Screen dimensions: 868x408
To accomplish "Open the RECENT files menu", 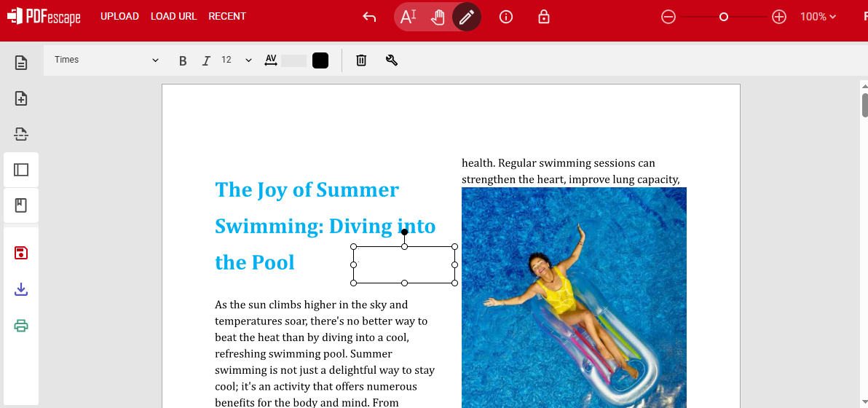I will pos(227,16).
